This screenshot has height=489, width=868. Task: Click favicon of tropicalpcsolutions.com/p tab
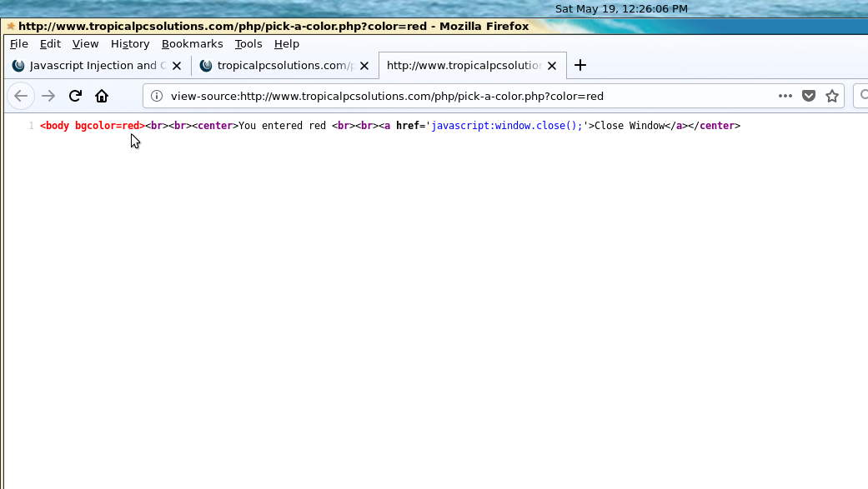[206, 66]
